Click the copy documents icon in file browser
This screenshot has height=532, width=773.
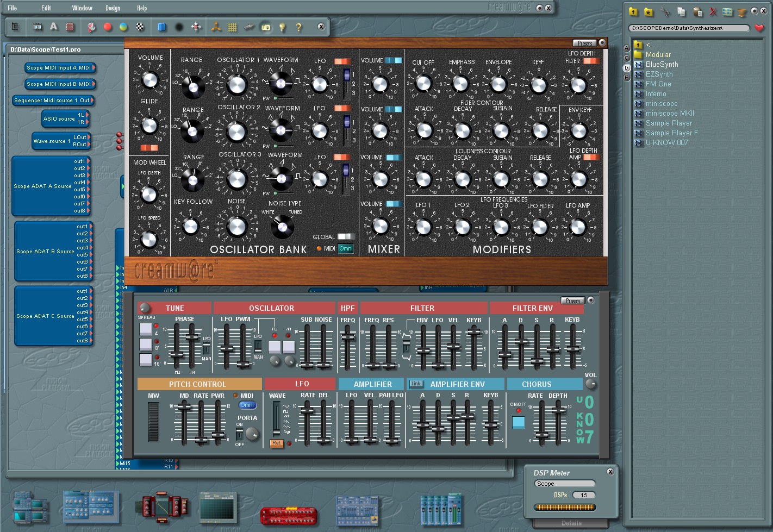pyautogui.click(x=681, y=11)
